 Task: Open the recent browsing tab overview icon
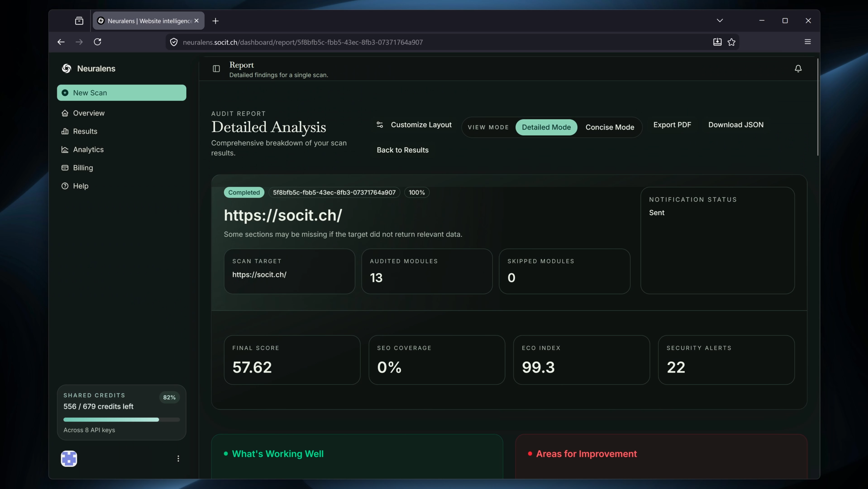click(x=79, y=21)
